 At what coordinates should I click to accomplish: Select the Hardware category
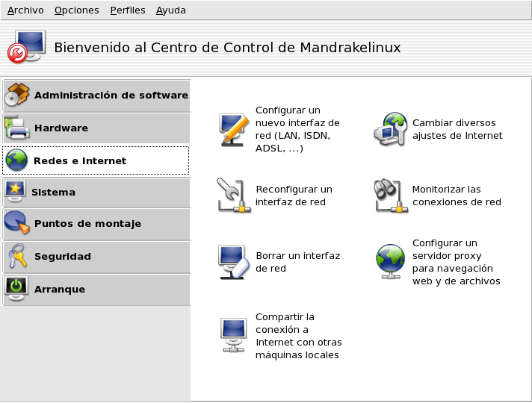[96, 128]
